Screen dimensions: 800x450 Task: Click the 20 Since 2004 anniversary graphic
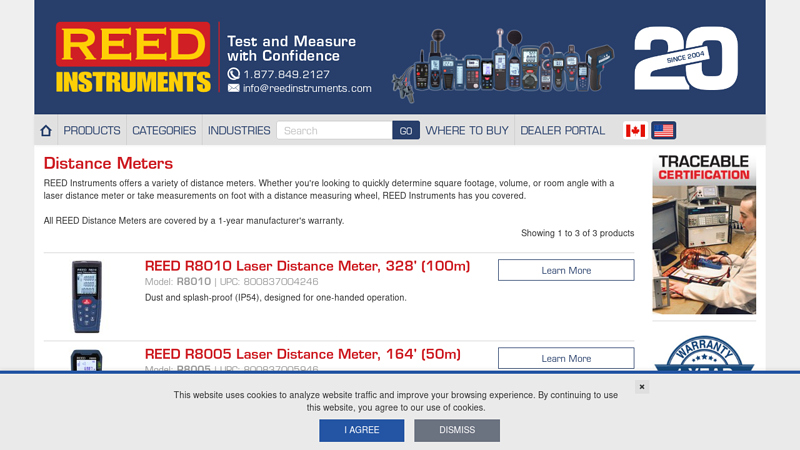tap(686, 58)
